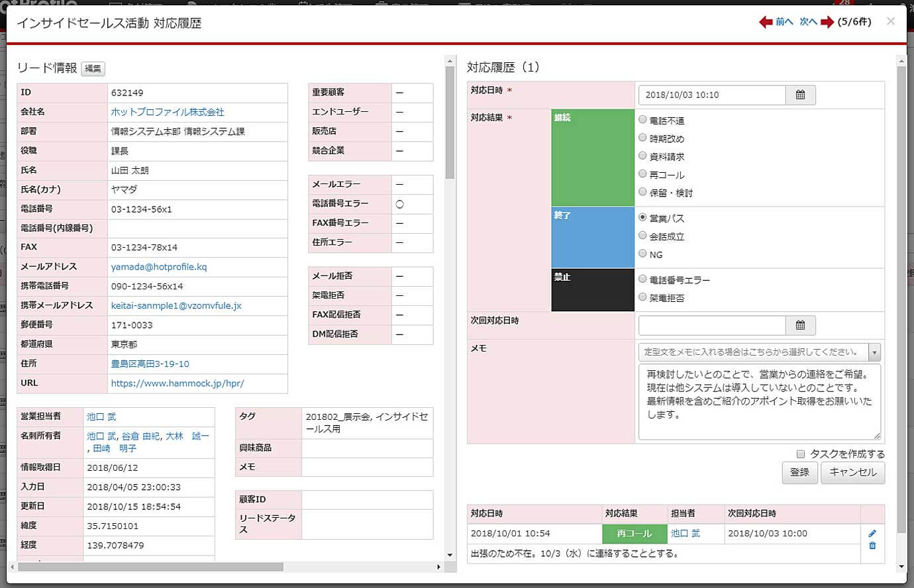
Task: Click the yamada@hotprofile.kq email link
Action: coord(159,267)
